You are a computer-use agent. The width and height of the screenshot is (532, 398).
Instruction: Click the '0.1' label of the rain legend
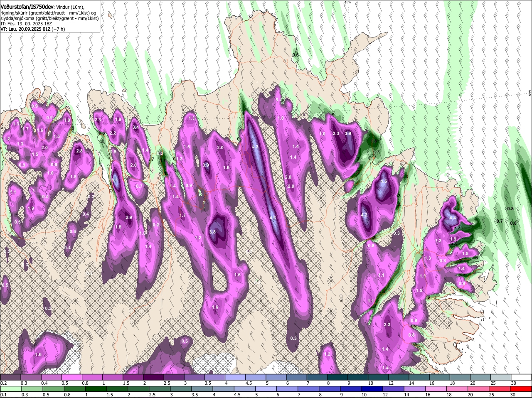pos(3,395)
